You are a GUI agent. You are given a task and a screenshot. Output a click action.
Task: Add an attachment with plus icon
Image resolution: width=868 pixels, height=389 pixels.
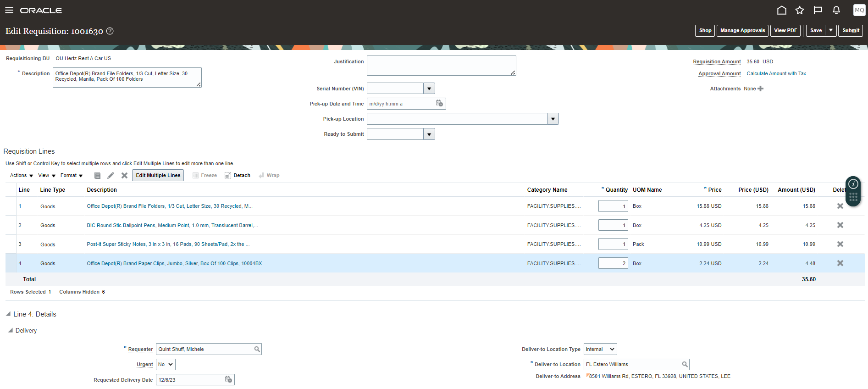pyautogui.click(x=761, y=89)
